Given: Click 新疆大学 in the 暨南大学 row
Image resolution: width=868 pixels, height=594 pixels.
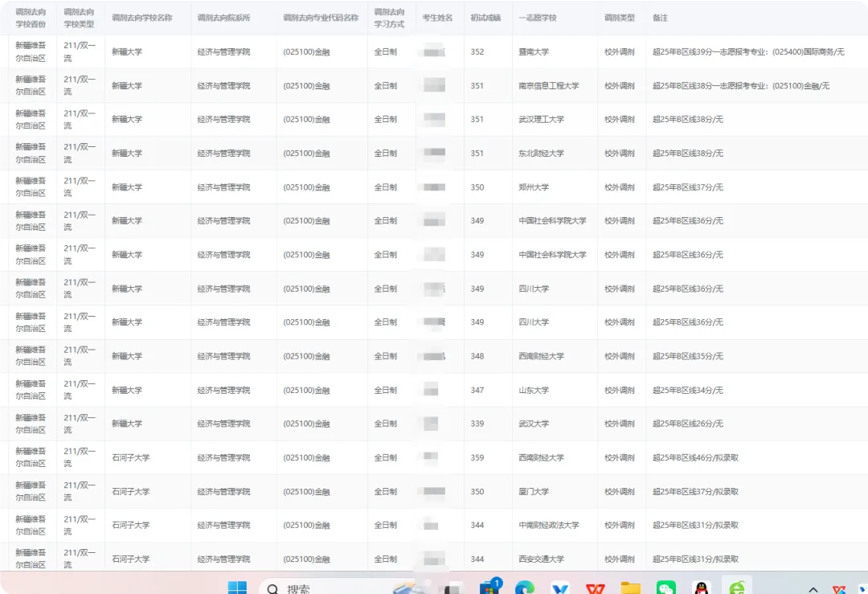Looking at the screenshot, I should click(127, 52).
